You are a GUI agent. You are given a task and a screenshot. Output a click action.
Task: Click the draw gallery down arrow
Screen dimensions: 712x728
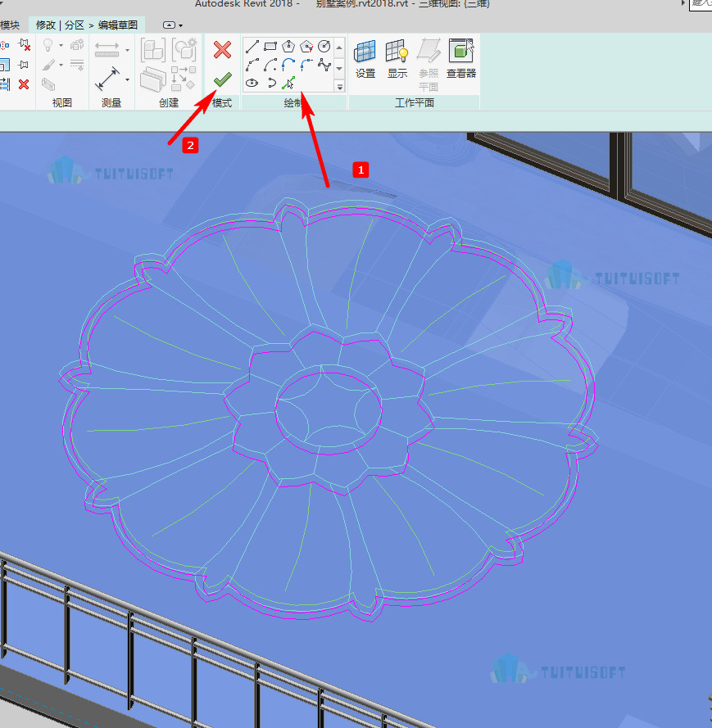tap(339, 69)
